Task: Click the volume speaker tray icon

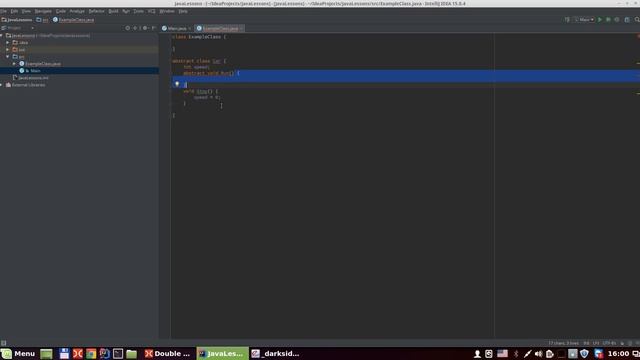Action: point(538,354)
